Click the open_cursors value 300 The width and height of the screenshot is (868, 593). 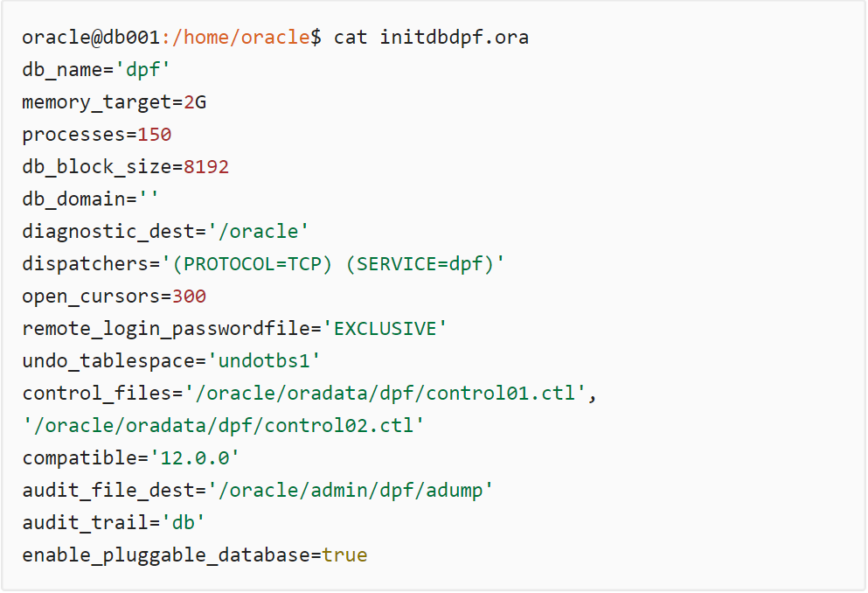[189, 296]
